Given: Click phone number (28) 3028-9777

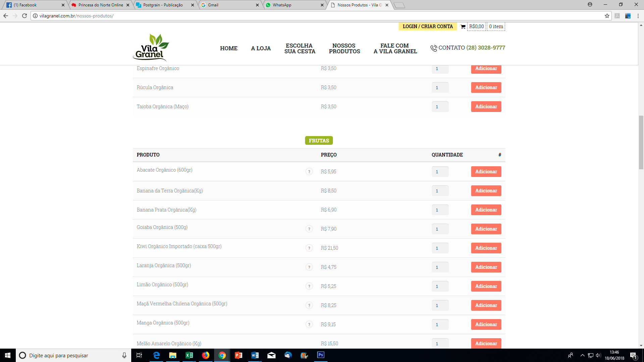Looking at the screenshot, I should coord(486,48).
